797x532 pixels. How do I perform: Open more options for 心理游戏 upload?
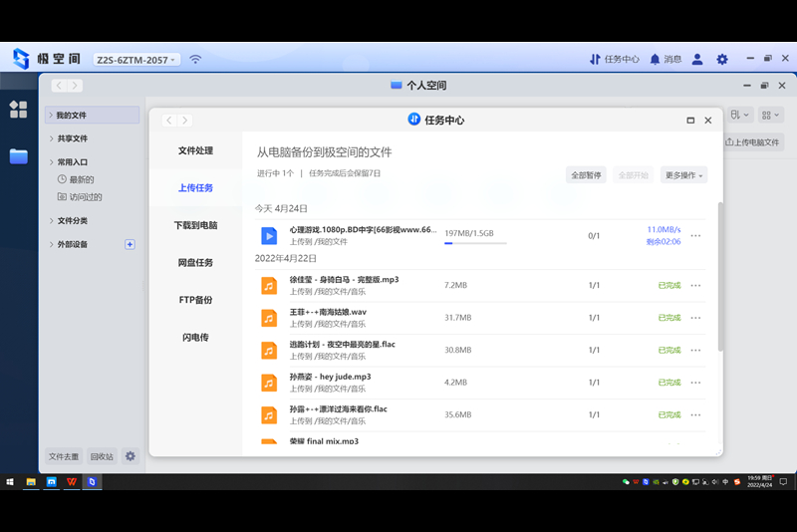point(695,236)
